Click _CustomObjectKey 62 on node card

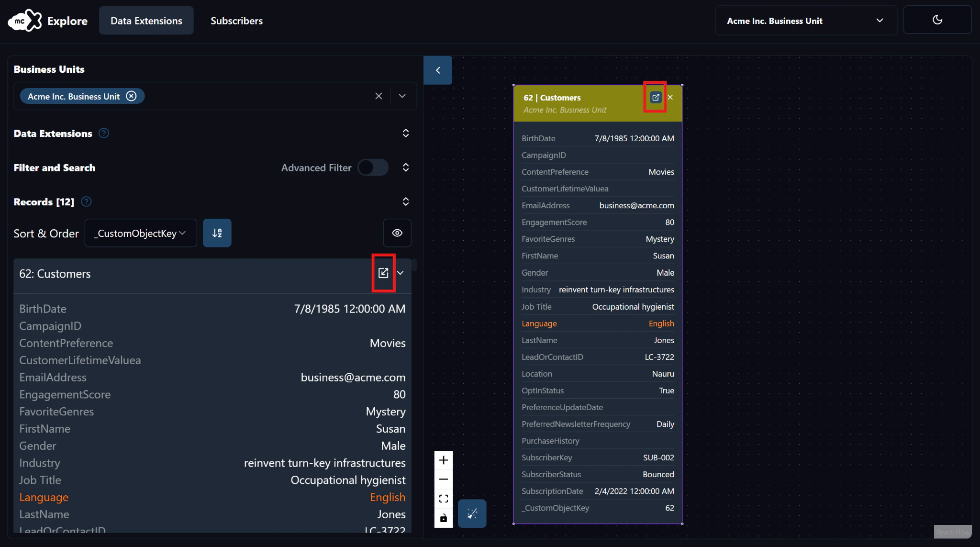[669, 508]
